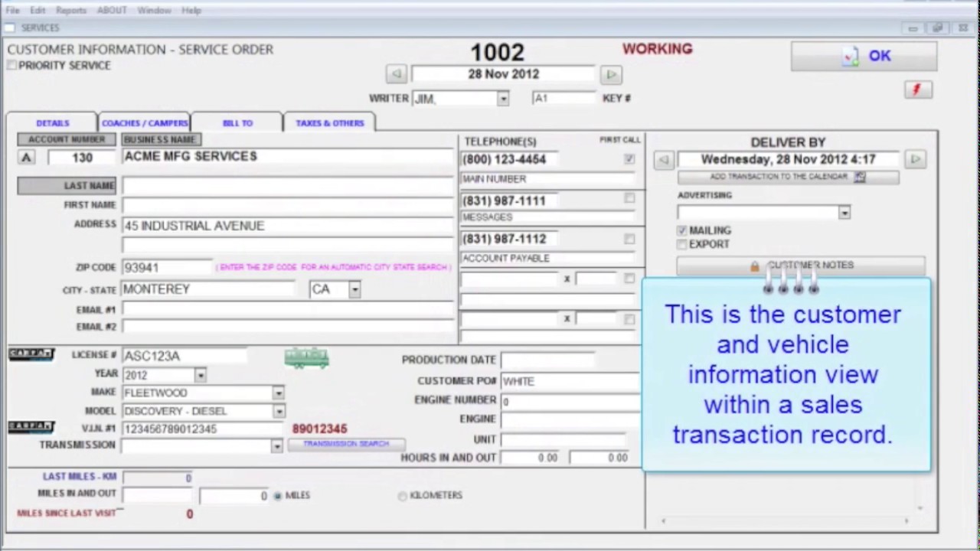Select the Miles radio button
The image size is (980, 551).
click(278, 496)
